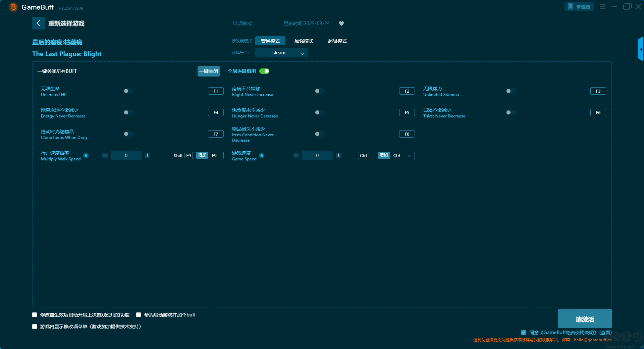Open the steam platform dropdown
The image size is (644, 349).
tap(281, 53)
